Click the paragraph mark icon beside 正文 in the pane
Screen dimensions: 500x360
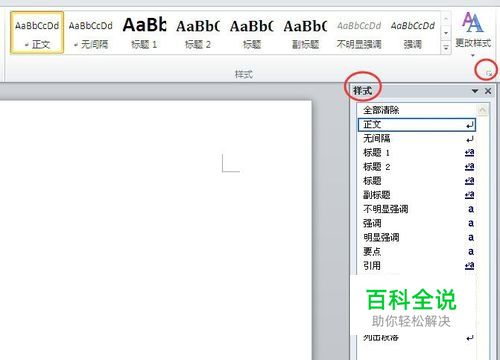pyautogui.click(x=470, y=125)
